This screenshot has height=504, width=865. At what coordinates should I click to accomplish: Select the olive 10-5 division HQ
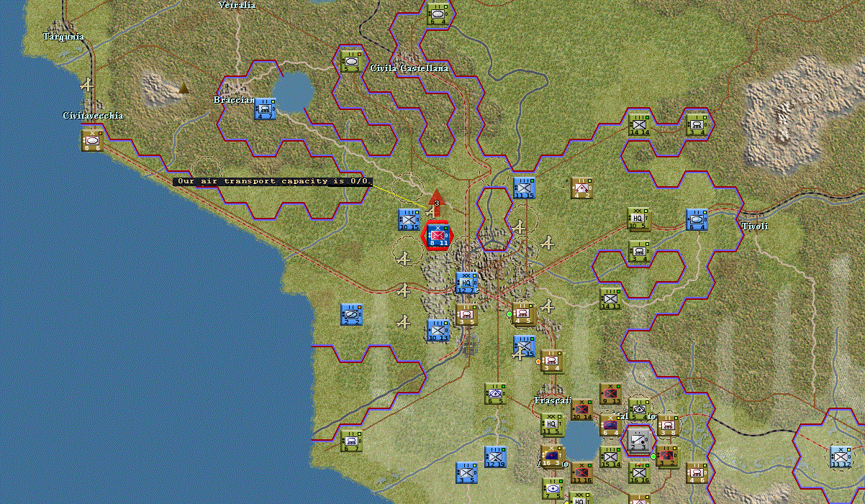pyautogui.click(x=639, y=219)
